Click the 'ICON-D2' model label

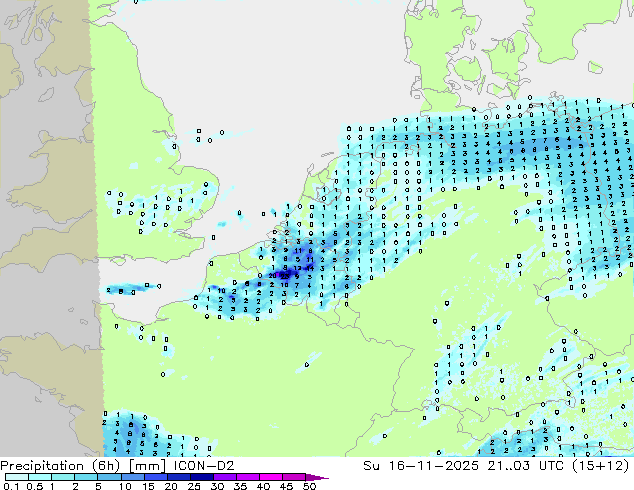pos(204,466)
